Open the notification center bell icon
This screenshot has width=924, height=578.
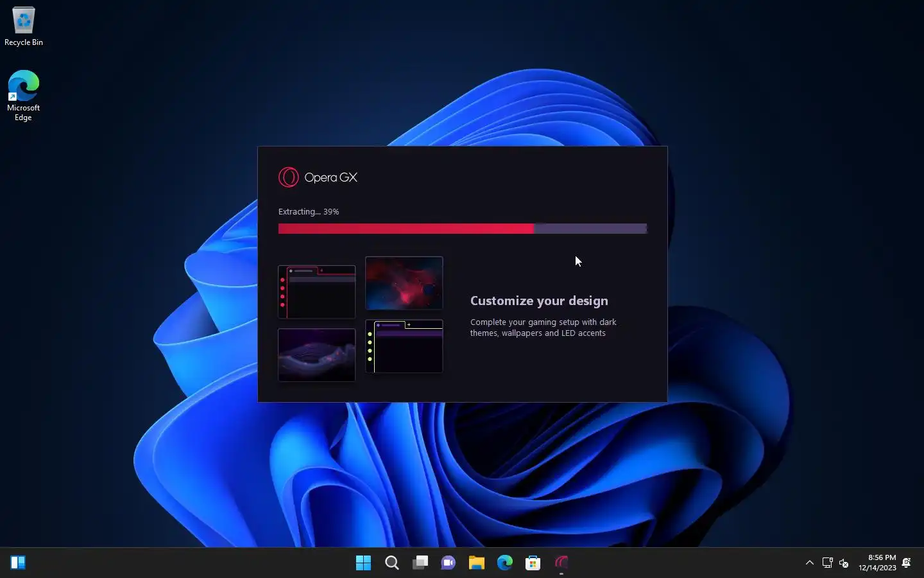click(x=907, y=563)
